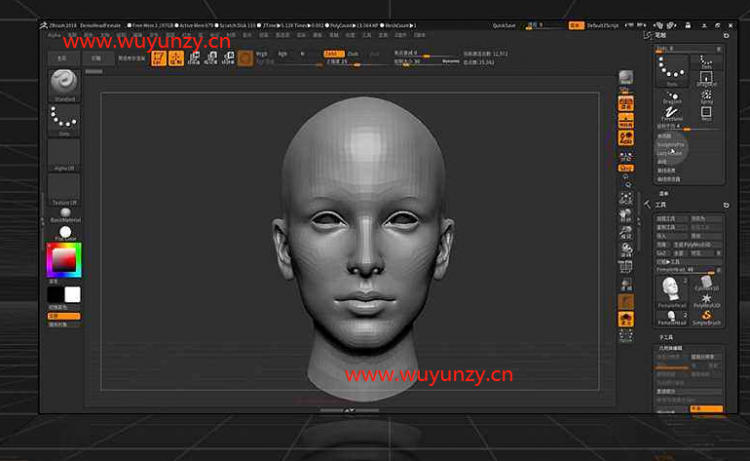Toggle the Zadd sculpting mode

pyautogui.click(x=333, y=52)
